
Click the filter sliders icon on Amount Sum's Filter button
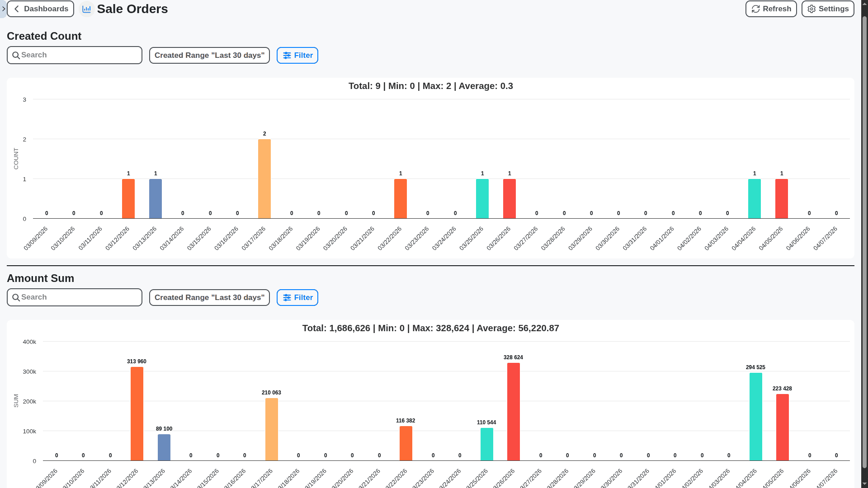pyautogui.click(x=288, y=297)
